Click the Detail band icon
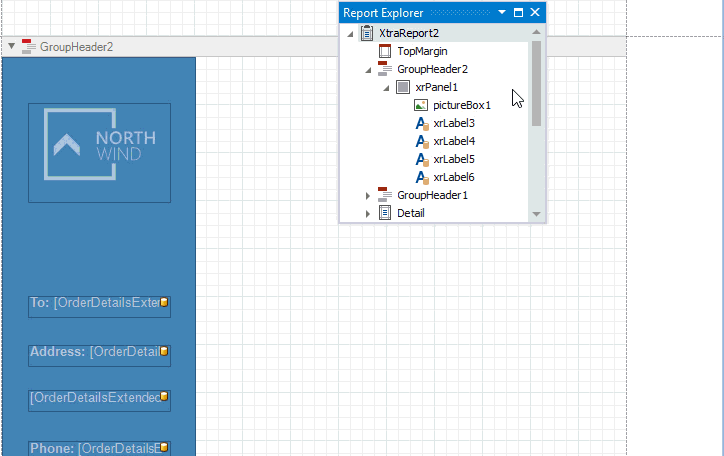724x456 pixels. pos(385,213)
